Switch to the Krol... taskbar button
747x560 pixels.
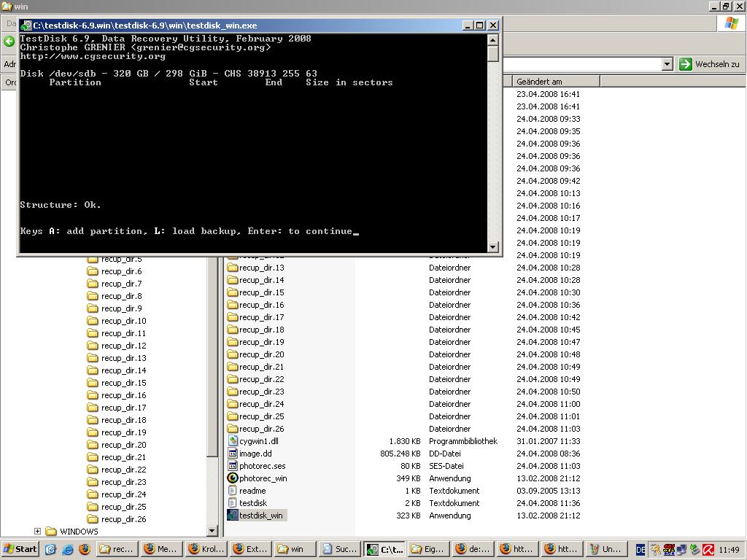pyautogui.click(x=206, y=549)
